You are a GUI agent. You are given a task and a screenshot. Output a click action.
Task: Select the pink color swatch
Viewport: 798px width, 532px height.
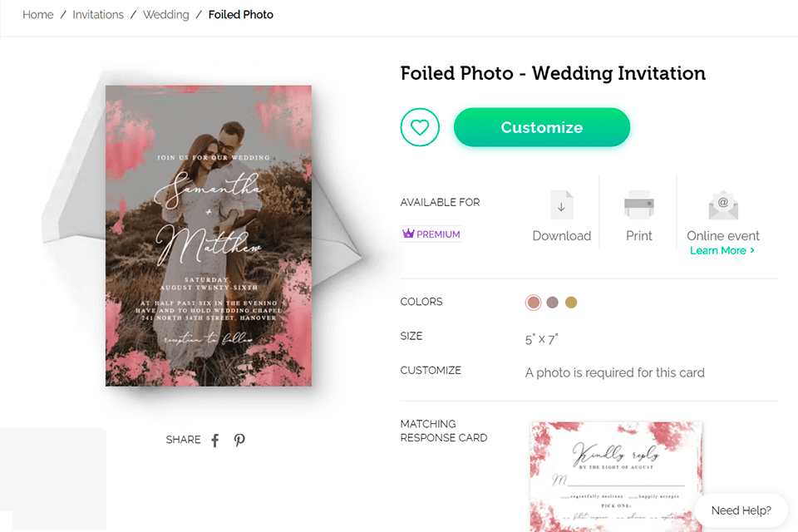534,303
